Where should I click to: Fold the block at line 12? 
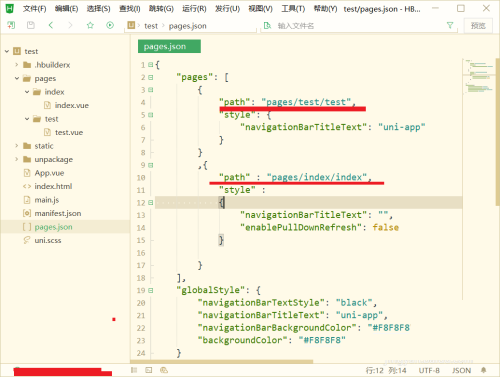pyautogui.click(x=151, y=203)
